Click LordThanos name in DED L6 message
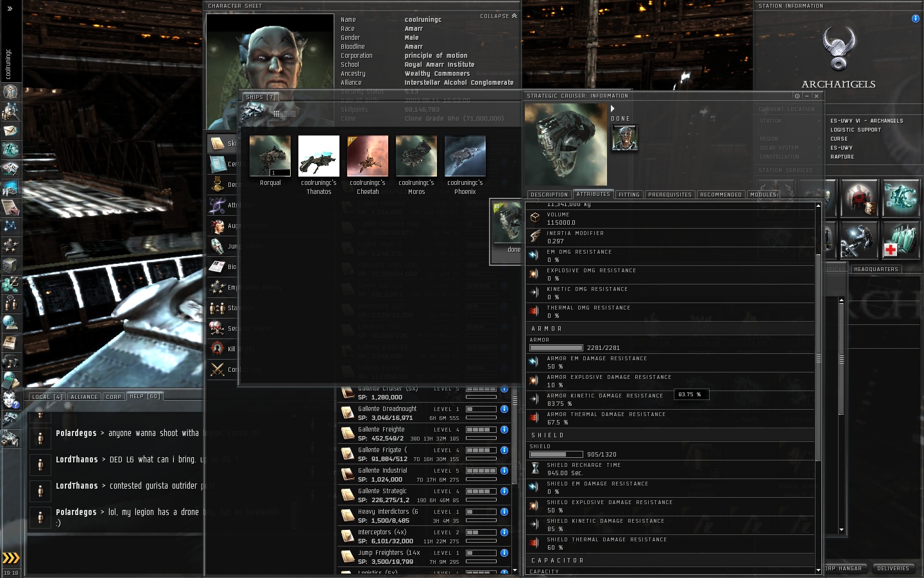The image size is (924, 578). click(76, 459)
